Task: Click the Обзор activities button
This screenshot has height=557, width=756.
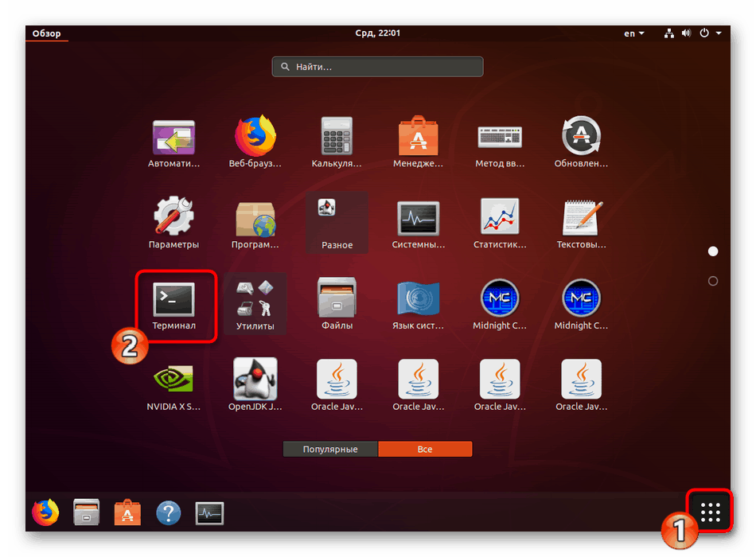Action: pyautogui.click(x=47, y=33)
